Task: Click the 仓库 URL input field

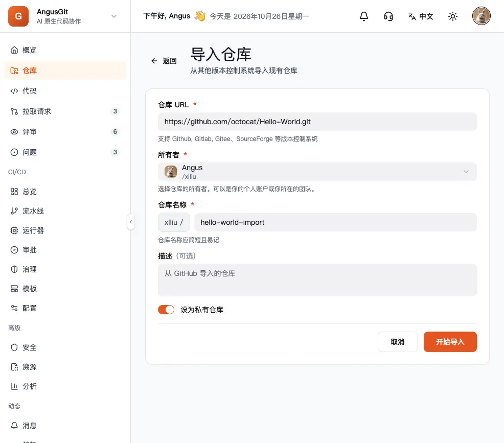Action: coord(317,122)
